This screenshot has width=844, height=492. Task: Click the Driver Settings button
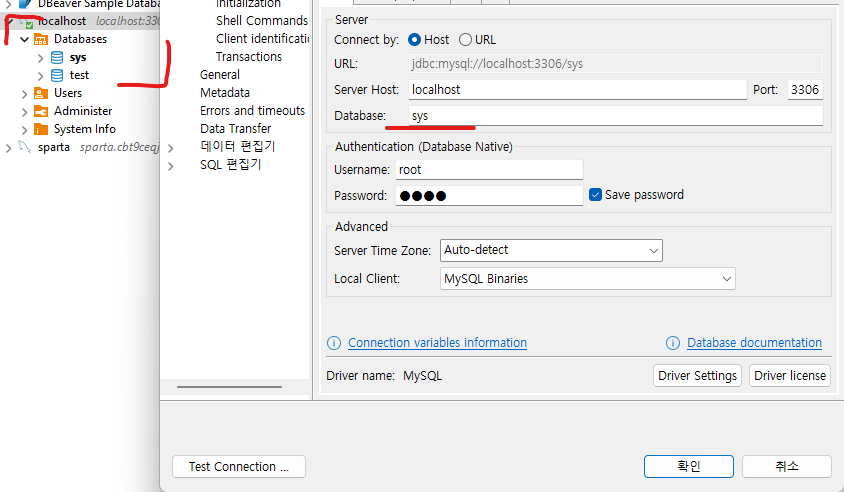698,376
